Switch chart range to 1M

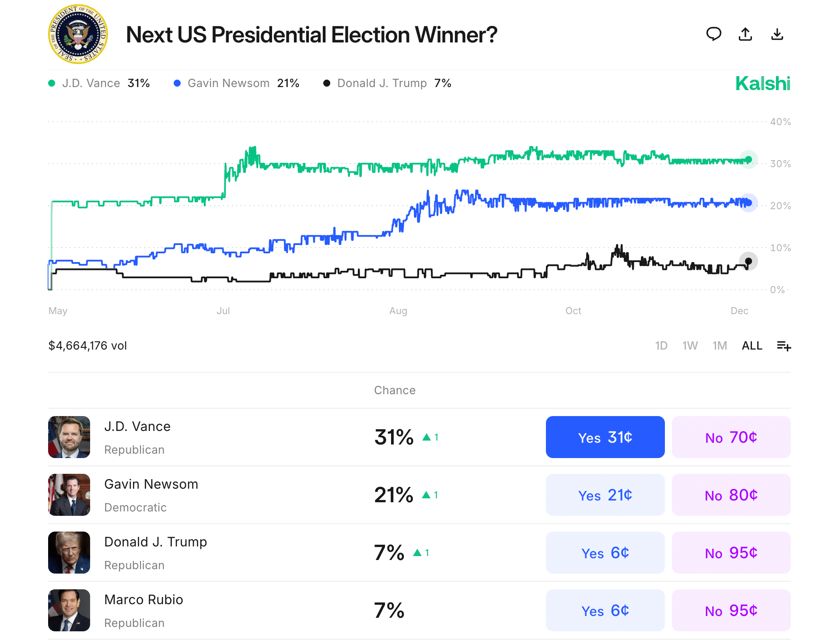coord(720,346)
